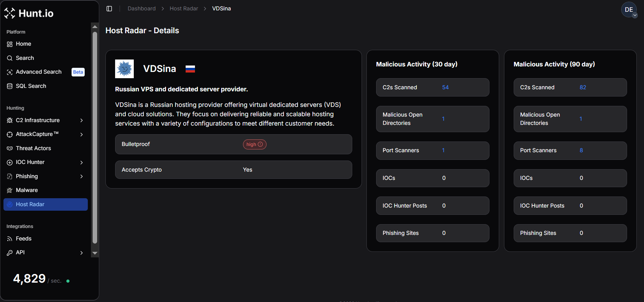Open SQL Search database icon
Image resolution: width=644 pixels, height=302 pixels.
(x=10, y=86)
